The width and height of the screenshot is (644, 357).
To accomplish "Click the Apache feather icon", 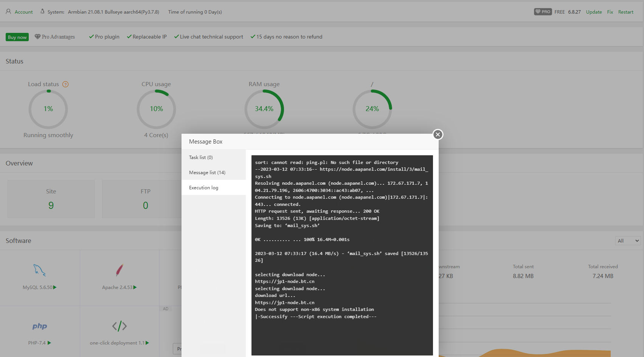I will pyautogui.click(x=119, y=270).
